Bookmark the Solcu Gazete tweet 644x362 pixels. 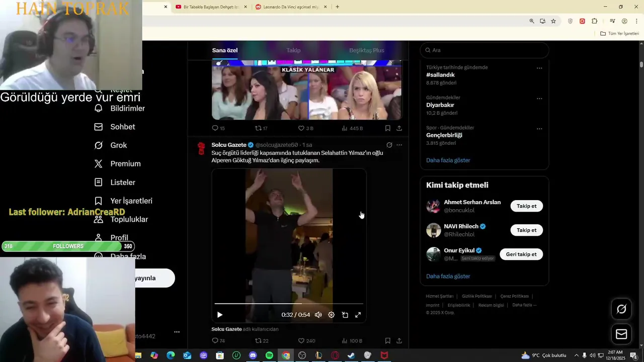387,341
